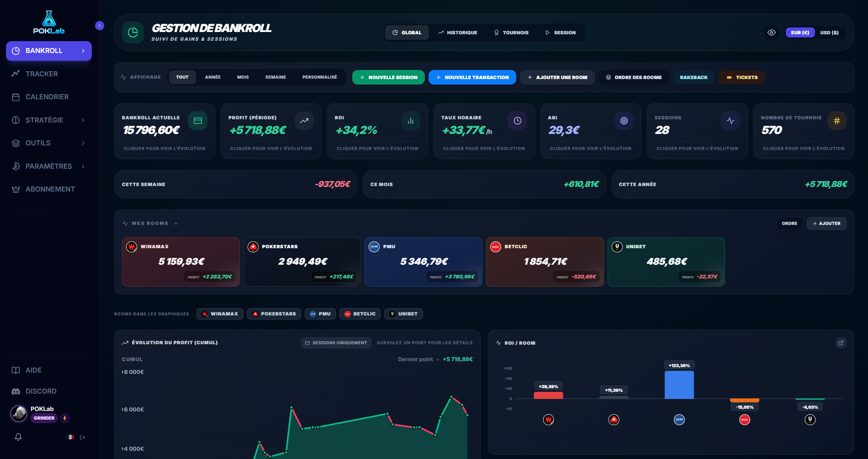Viewport: 868px width, 459px height.
Task: Click the Winamax logo under ROI chart
Action: pyautogui.click(x=549, y=420)
